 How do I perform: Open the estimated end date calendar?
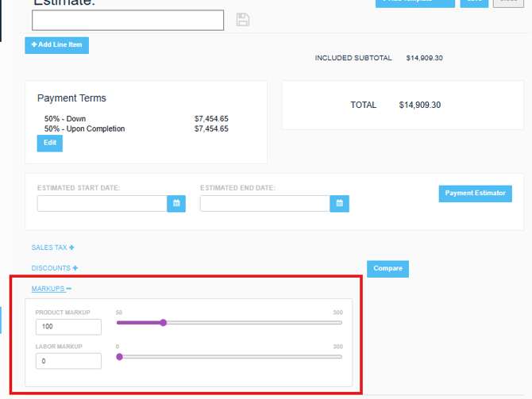click(x=339, y=203)
